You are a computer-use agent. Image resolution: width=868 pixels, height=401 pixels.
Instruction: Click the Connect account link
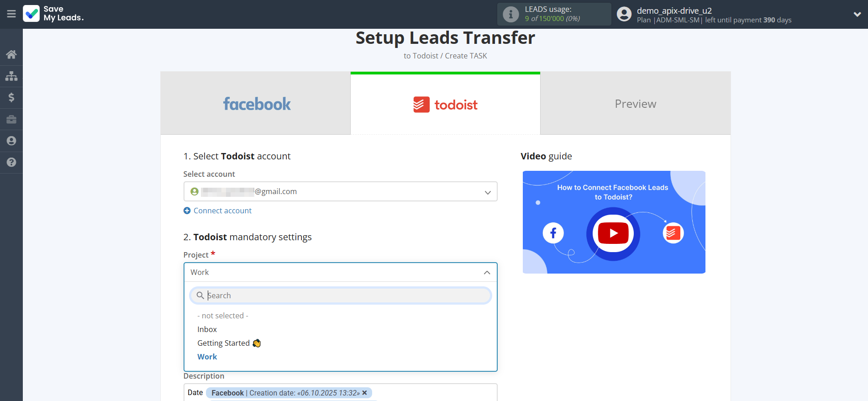click(x=222, y=211)
